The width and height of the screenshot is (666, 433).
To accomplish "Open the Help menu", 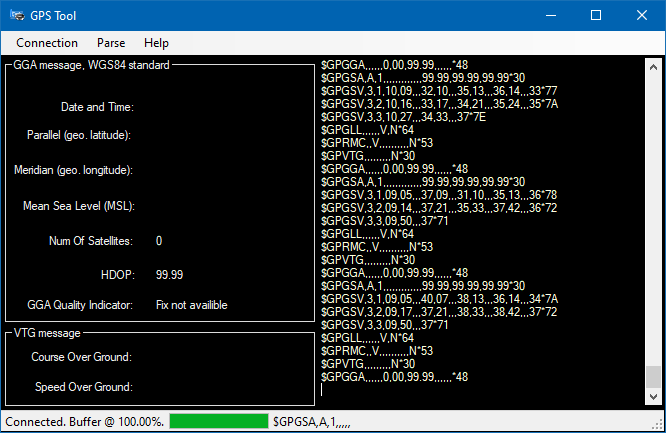I will coord(156,43).
